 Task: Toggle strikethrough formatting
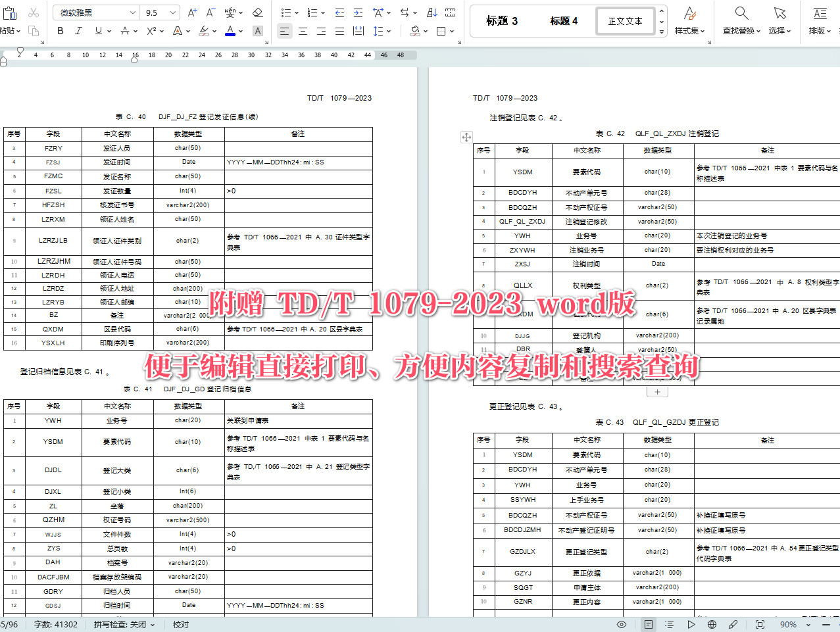click(x=125, y=31)
